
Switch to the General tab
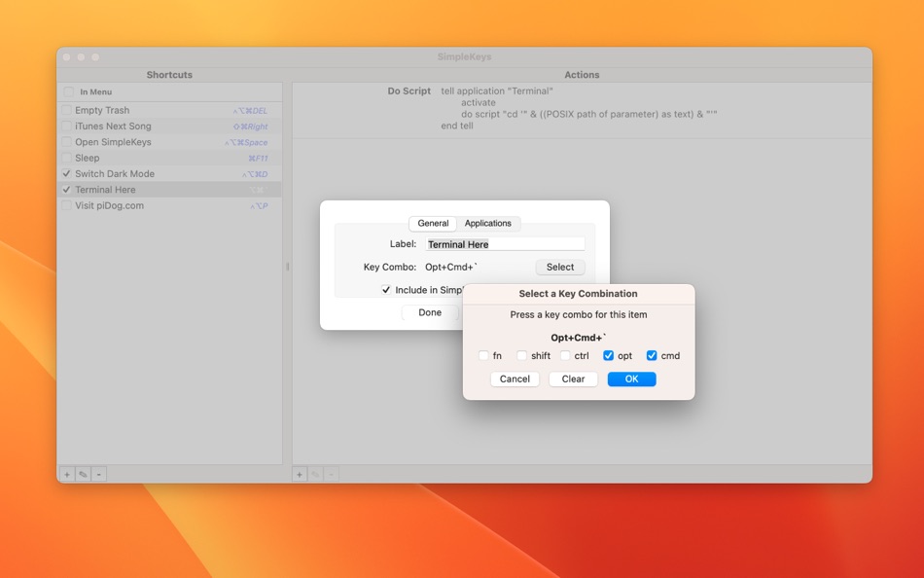[433, 224]
